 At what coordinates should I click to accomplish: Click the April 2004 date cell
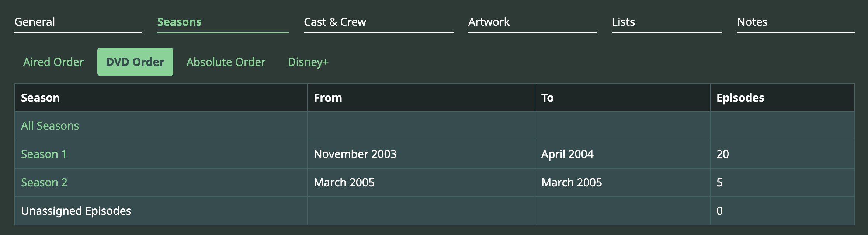coord(567,154)
